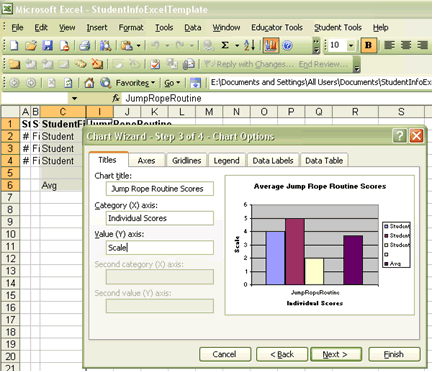Click the New blank workbook icon
The height and width of the screenshot is (372, 433).
coord(14,45)
